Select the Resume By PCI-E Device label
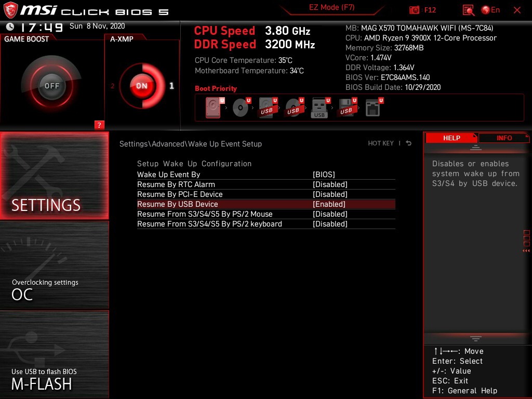Screen dimensions: 532x399 pyautogui.click(x=180, y=194)
